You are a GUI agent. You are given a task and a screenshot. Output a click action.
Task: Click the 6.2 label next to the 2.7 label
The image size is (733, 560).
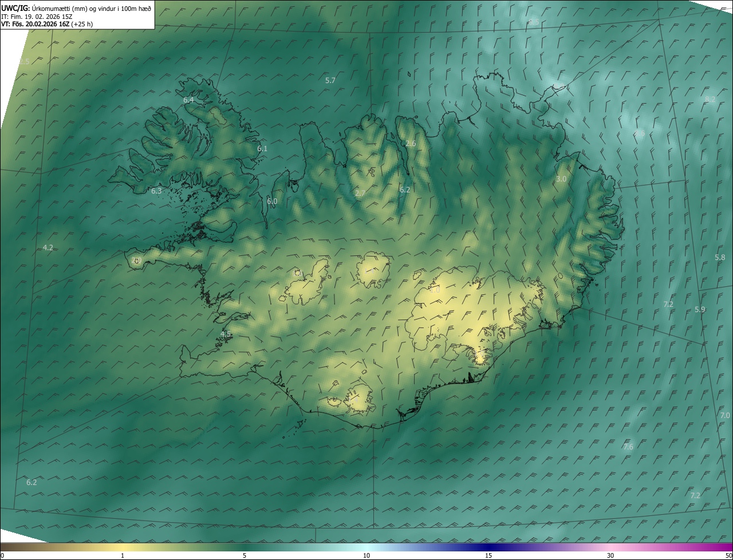pos(405,190)
